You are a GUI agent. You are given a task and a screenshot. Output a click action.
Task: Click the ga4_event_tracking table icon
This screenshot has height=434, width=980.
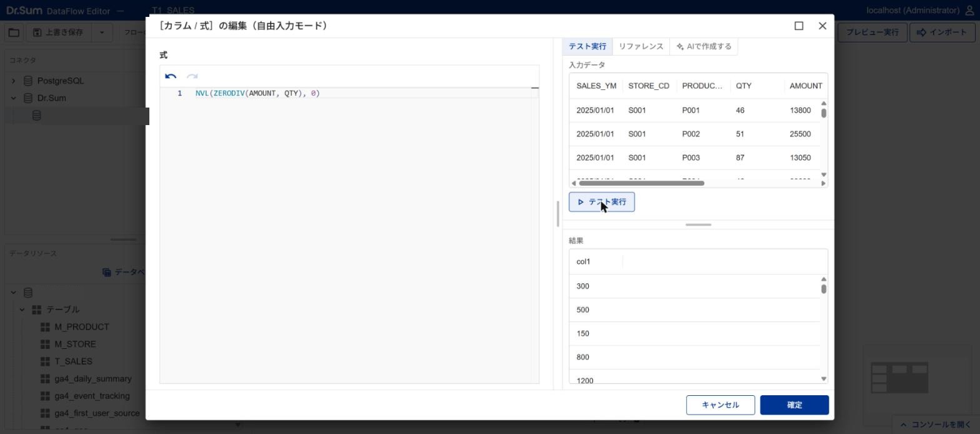click(x=45, y=396)
